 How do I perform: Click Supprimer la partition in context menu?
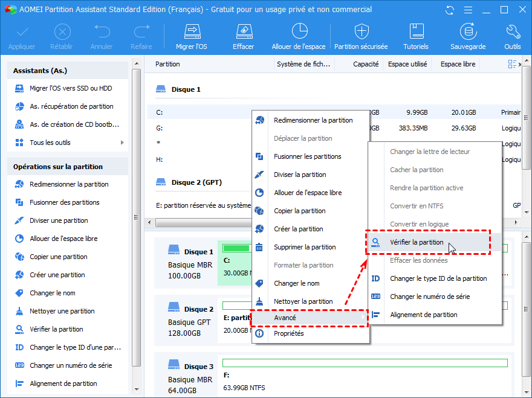click(x=311, y=247)
